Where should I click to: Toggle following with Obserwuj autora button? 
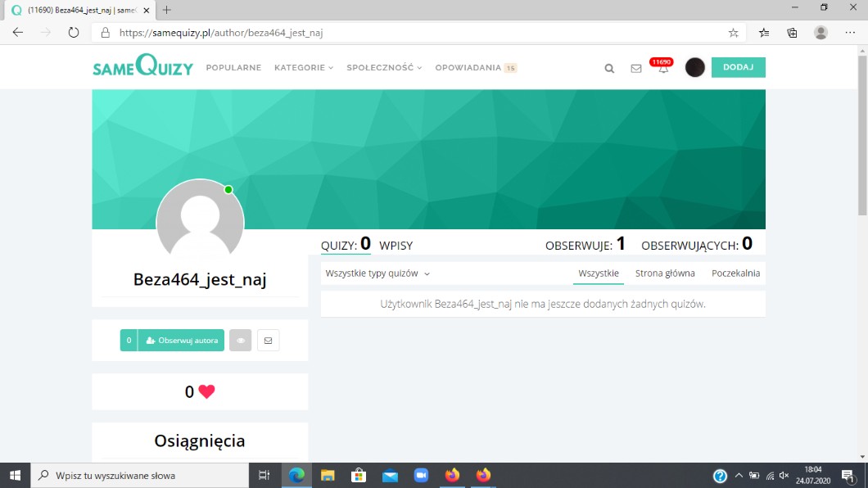click(181, 340)
